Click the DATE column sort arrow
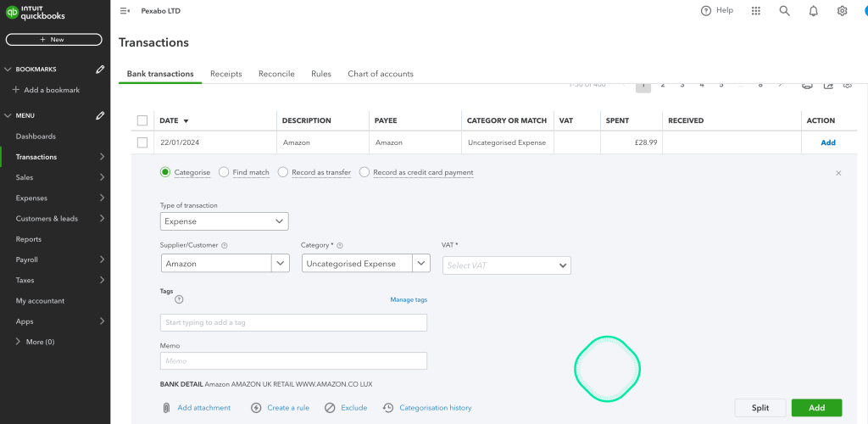Screen dimensions: 868x424 click(x=186, y=120)
